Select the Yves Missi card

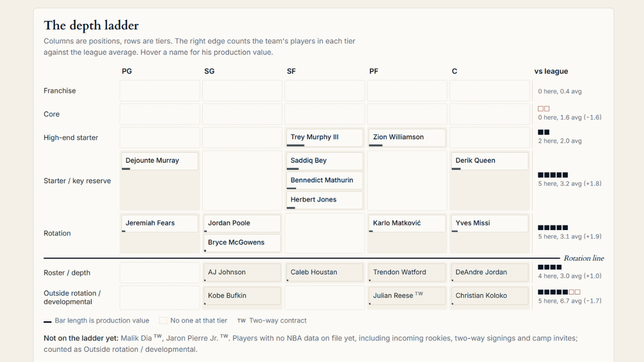(x=489, y=224)
